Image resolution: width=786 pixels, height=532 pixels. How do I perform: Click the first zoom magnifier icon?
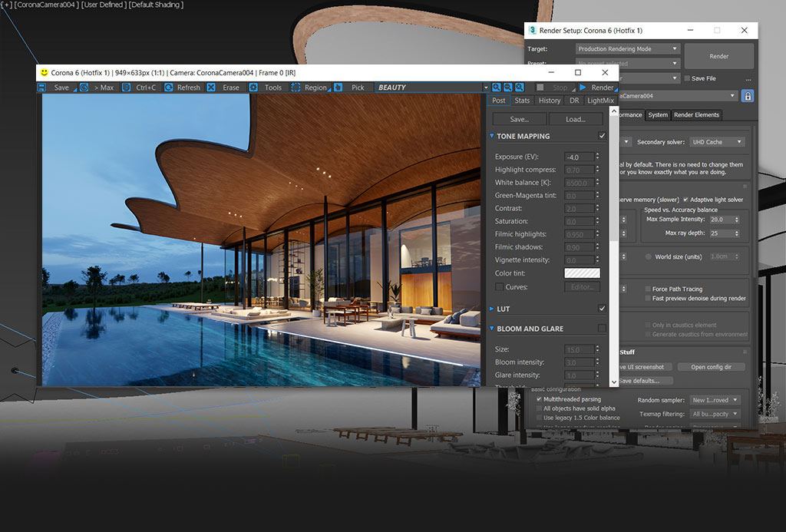[x=497, y=88]
